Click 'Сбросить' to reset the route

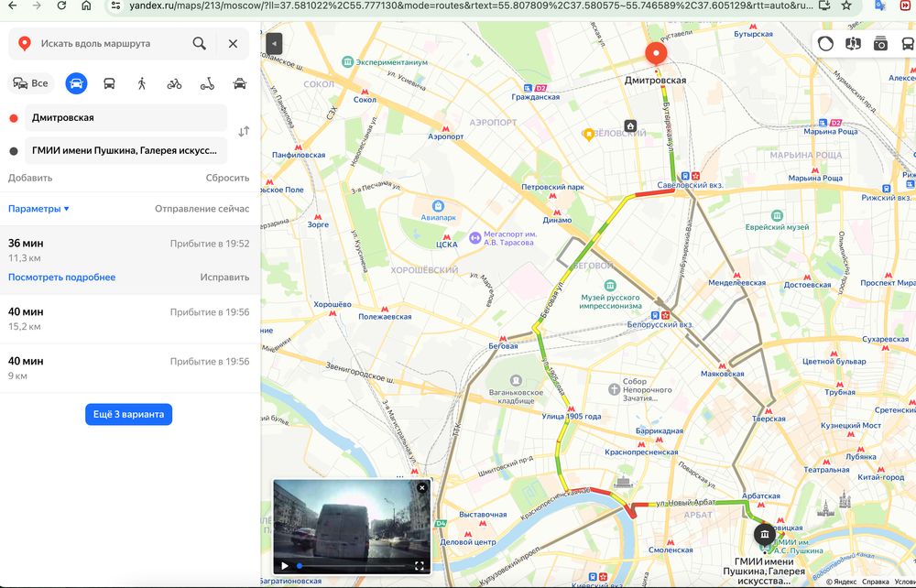click(227, 178)
